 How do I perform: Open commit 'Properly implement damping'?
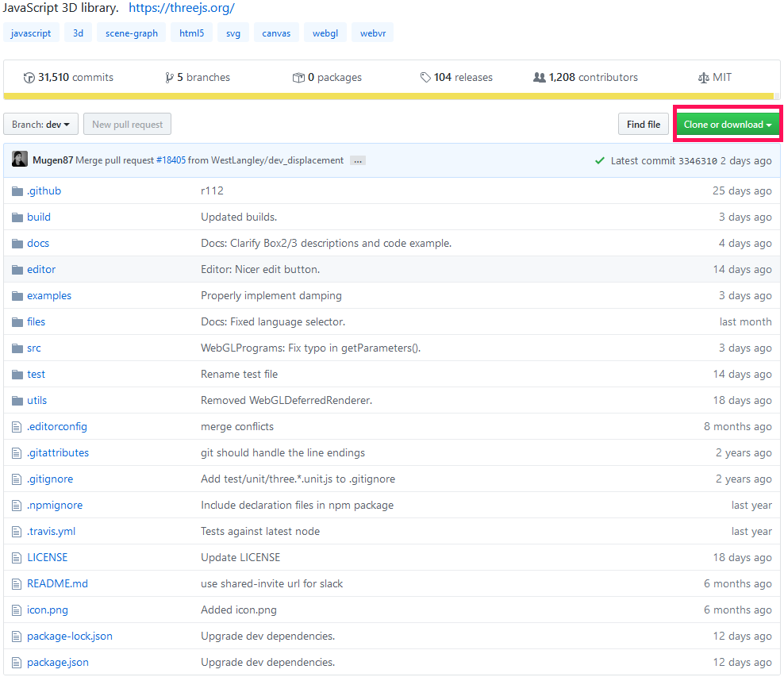point(271,295)
